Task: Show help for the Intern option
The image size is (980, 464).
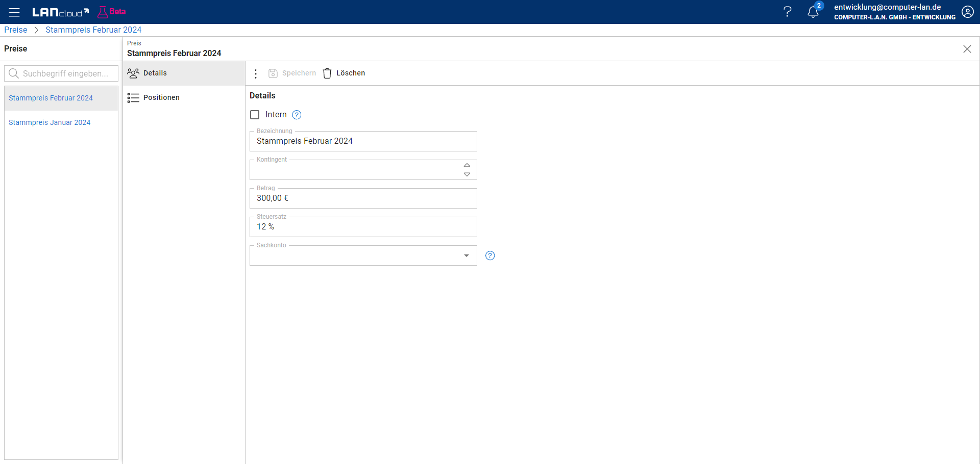Action: (x=297, y=115)
